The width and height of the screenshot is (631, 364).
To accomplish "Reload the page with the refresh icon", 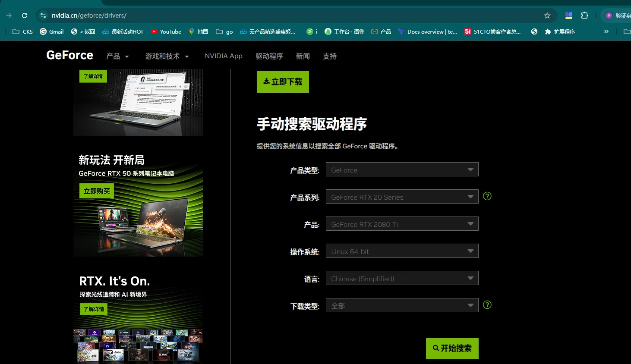I will [x=25, y=16].
